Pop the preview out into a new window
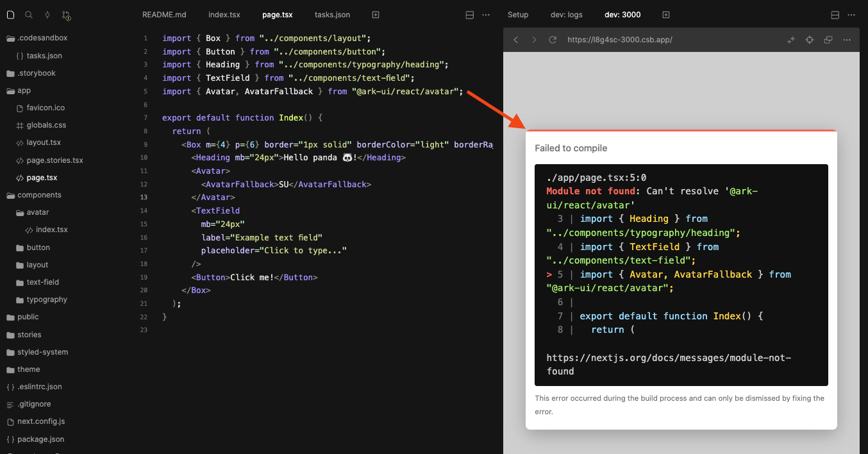 [828, 39]
